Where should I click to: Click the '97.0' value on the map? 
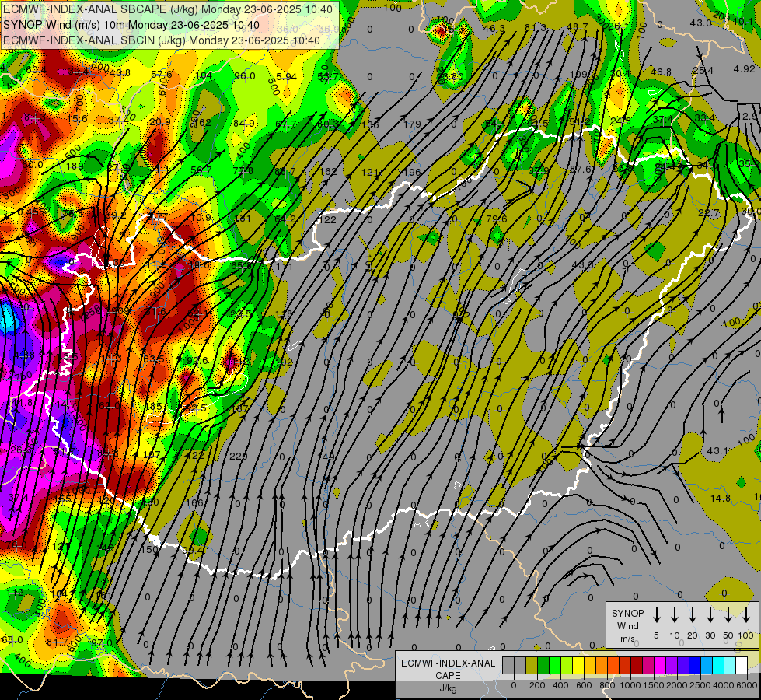coord(102,642)
